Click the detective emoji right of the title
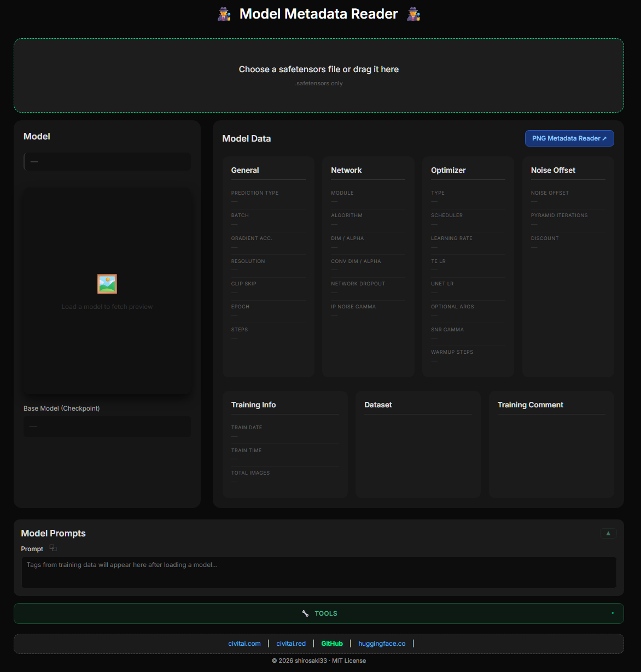 click(413, 14)
